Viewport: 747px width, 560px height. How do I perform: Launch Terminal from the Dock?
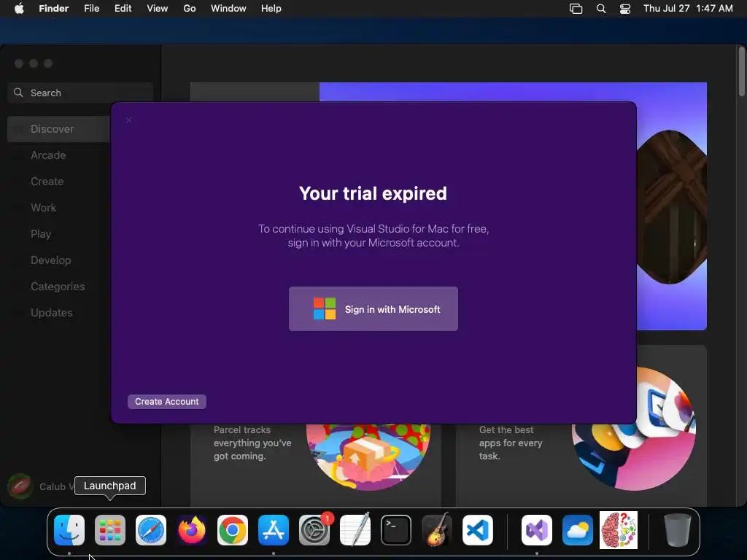396,530
